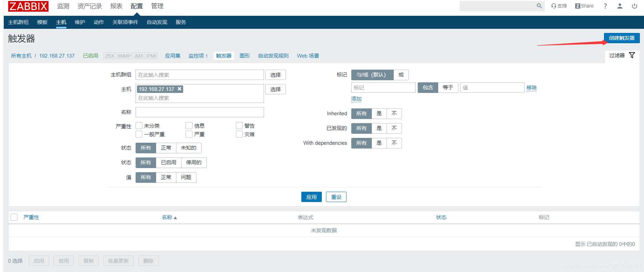The image size is (644, 272).
Task: Focus the 名称 input field
Action: pyautogui.click(x=200, y=112)
